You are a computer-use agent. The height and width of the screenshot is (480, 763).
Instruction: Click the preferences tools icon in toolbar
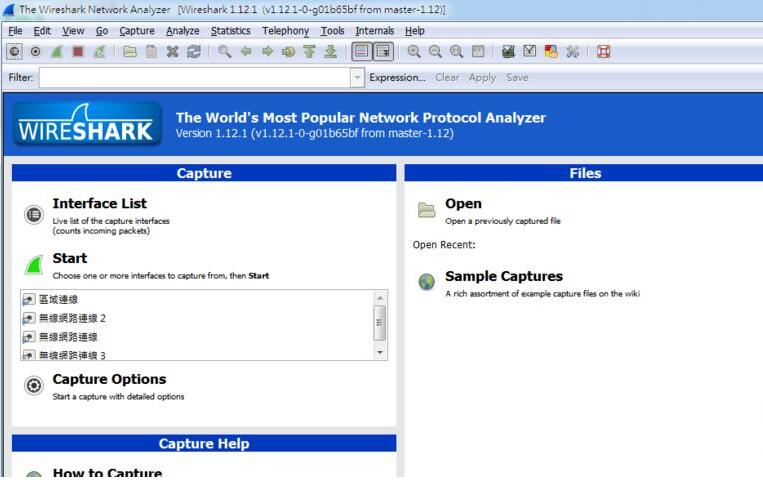point(573,52)
